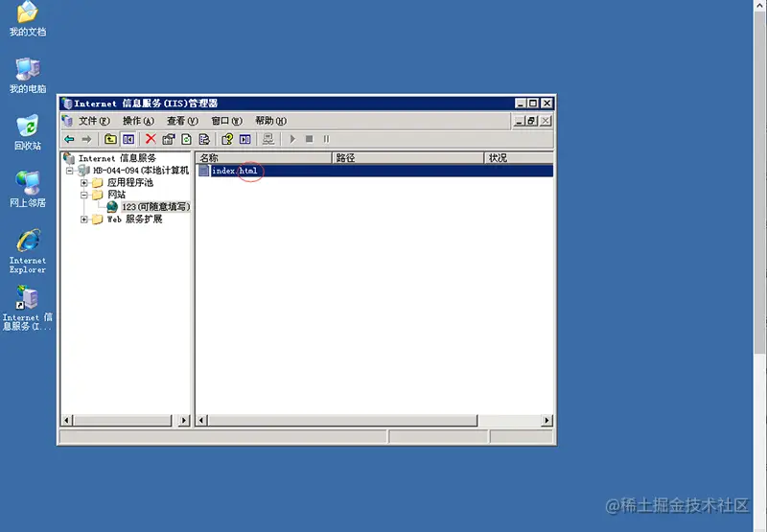Close the inner MMC child window
The height and width of the screenshot is (532, 767).
[x=546, y=121]
